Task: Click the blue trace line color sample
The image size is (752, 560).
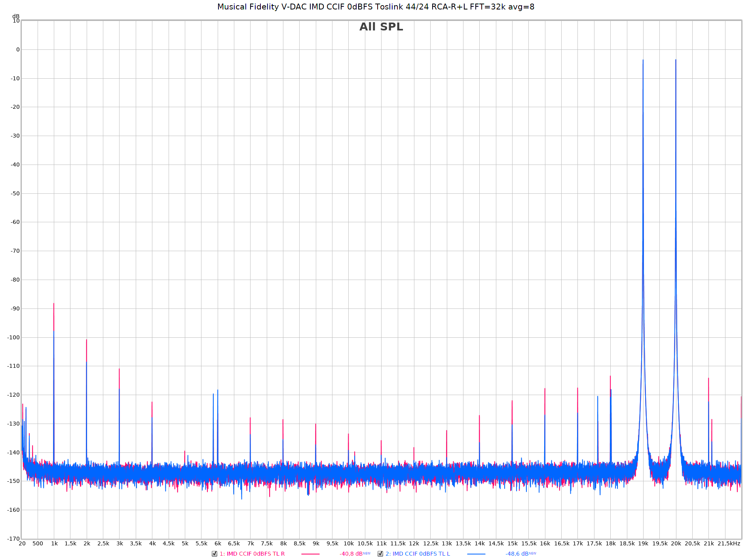Action: click(476, 554)
